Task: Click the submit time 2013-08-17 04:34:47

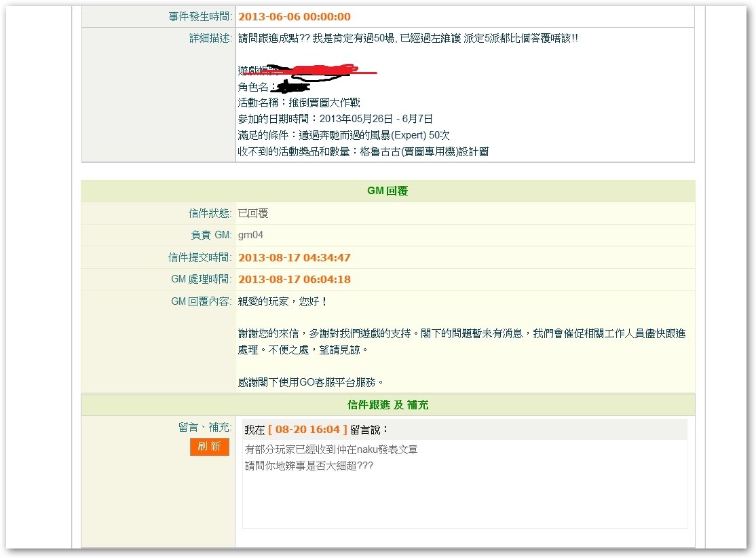Action: pos(295,258)
